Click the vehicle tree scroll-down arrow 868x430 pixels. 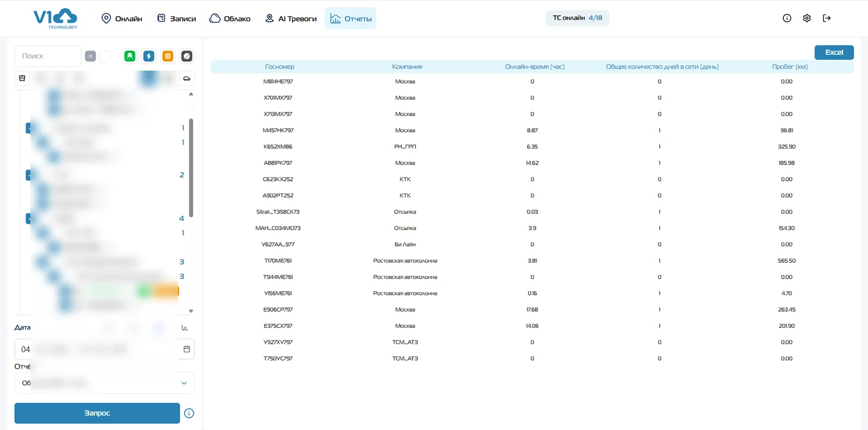click(191, 311)
